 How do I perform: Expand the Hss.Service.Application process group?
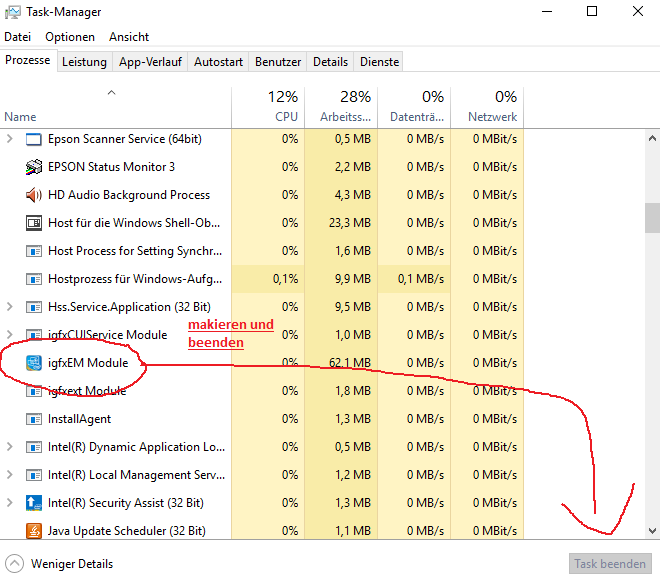10,307
